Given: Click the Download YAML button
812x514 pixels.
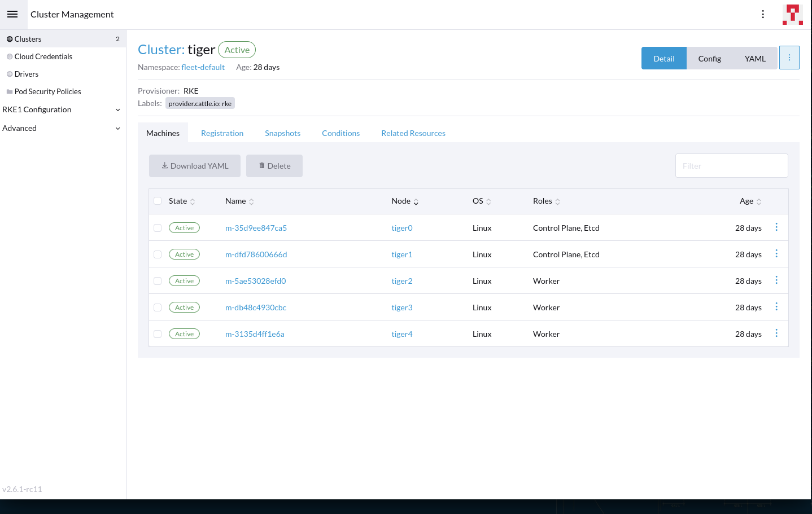Looking at the screenshot, I should (x=195, y=166).
